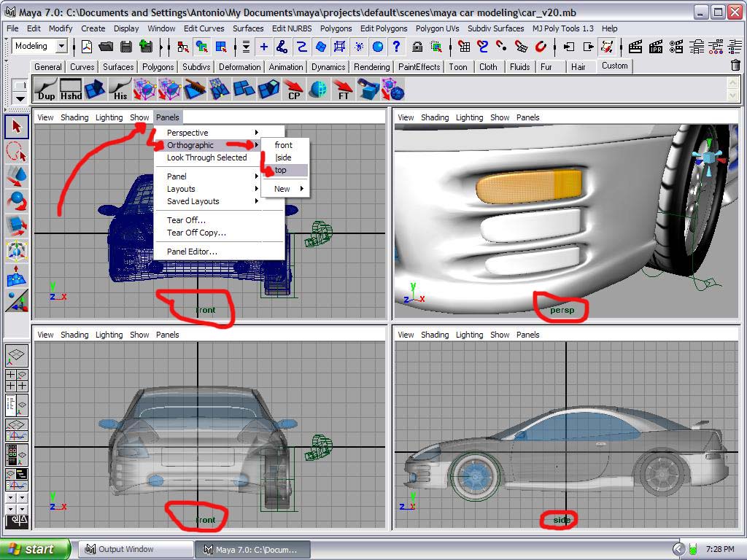Open Show menu of the bottom-left viewport
The width and height of the screenshot is (747, 560).
pos(139,335)
